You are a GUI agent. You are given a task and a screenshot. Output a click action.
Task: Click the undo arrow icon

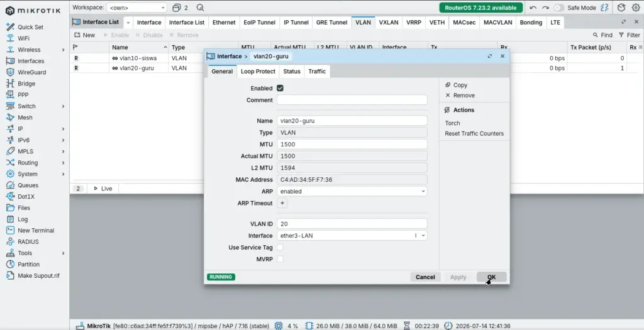tap(533, 8)
